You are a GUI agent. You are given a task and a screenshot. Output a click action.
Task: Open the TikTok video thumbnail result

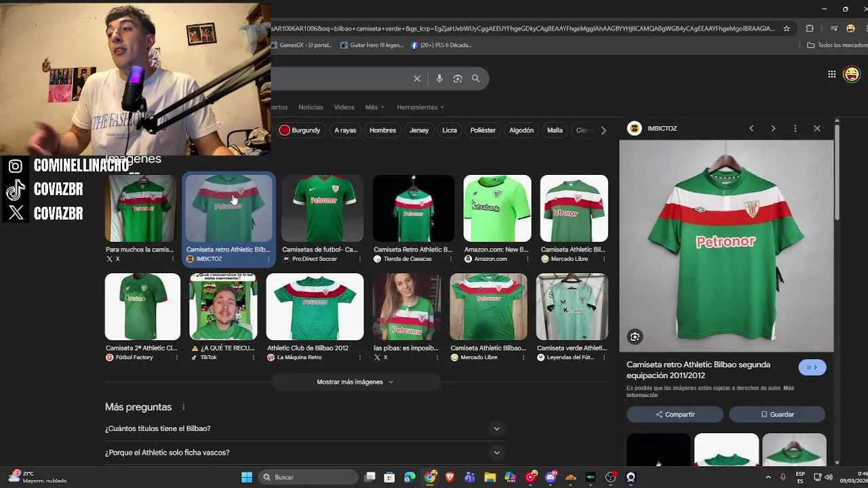(223, 306)
